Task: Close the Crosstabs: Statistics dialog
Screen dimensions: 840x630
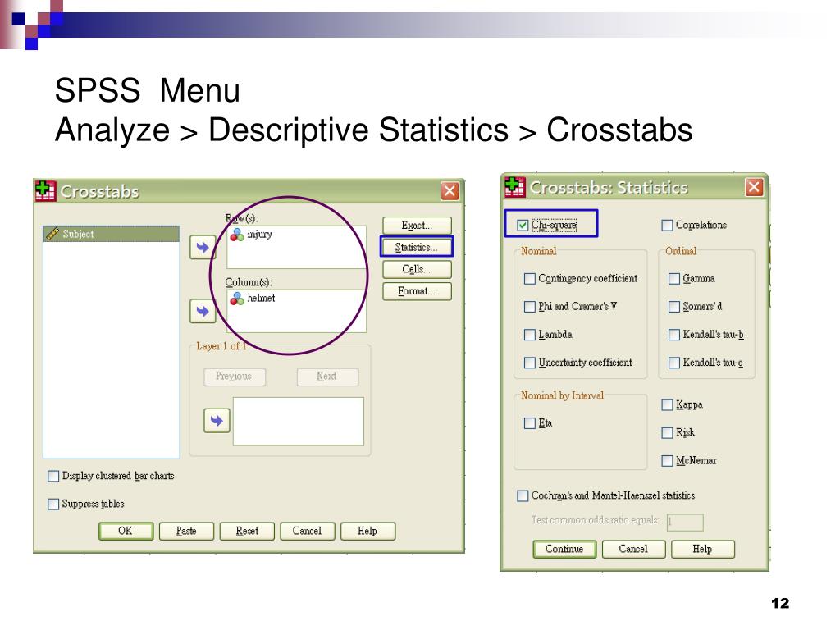Action: (754, 187)
